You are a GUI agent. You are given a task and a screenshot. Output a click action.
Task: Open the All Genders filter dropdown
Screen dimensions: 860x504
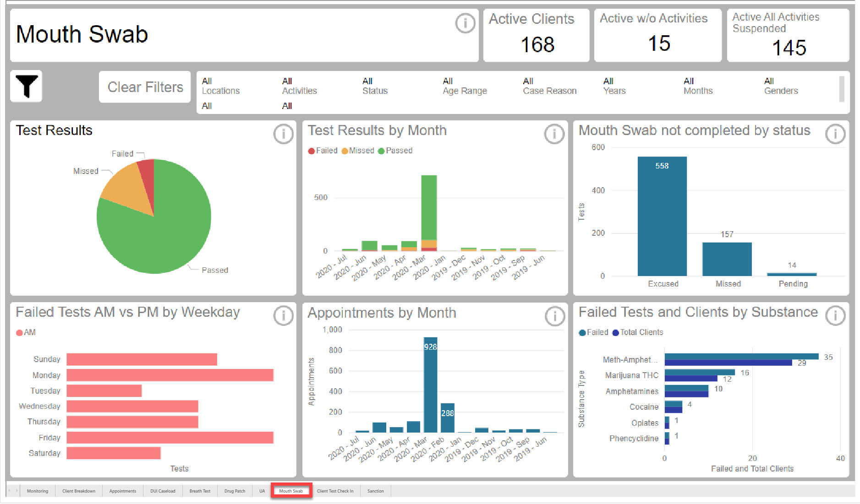[781, 86]
